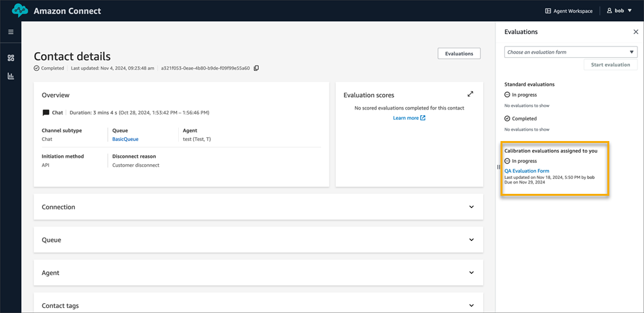Grab the Evaluations panel resize handle
644x313 pixels.
pyautogui.click(x=498, y=167)
